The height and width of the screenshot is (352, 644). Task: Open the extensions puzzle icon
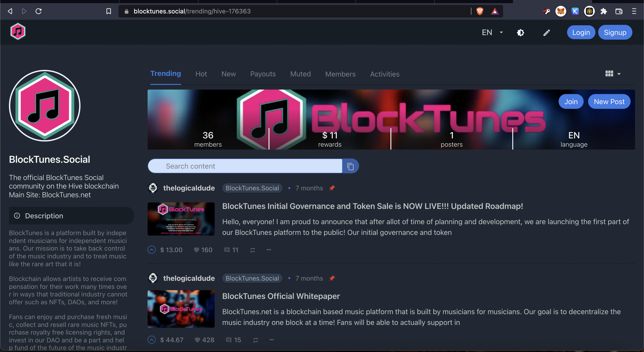(604, 11)
